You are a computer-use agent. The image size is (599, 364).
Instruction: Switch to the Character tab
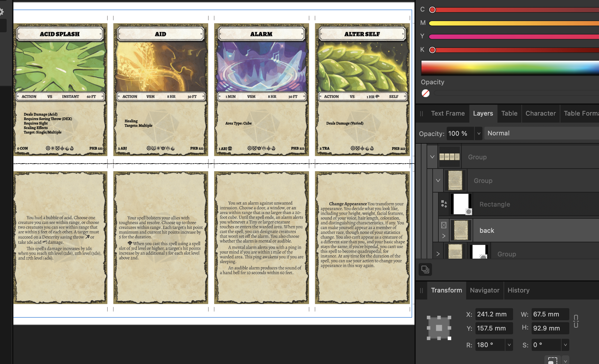(541, 113)
